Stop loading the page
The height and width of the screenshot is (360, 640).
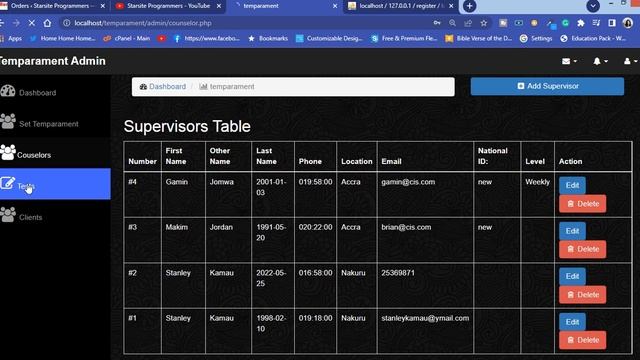point(31,23)
